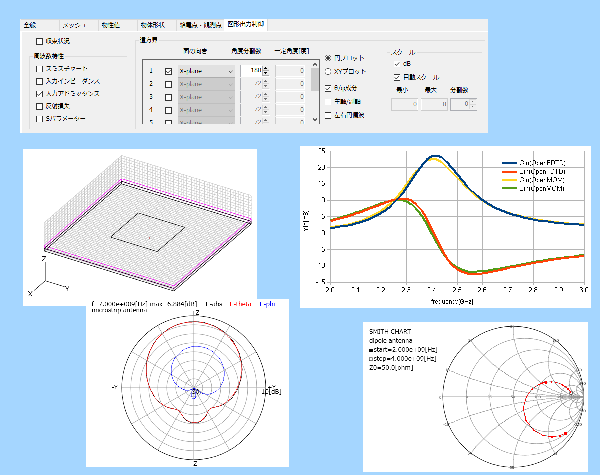Click the far-field list scrollbar thumb
The height and width of the screenshot is (475, 600).
point(315,80)
